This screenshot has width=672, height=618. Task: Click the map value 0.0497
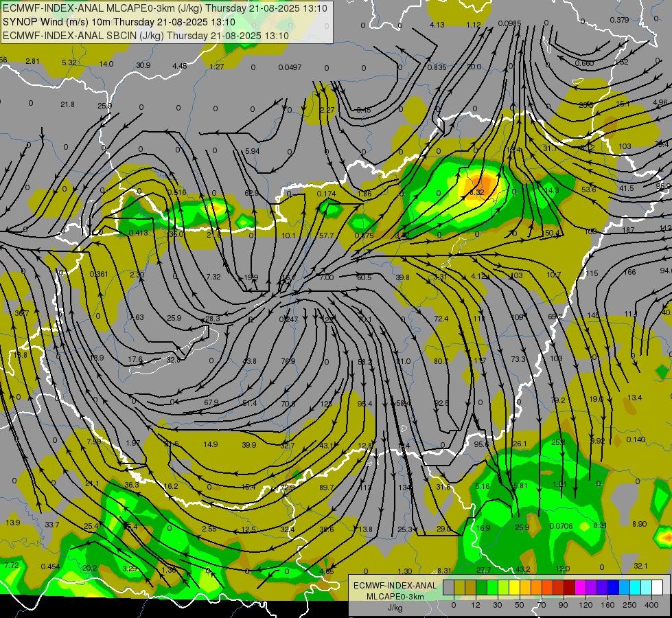coord(290,67)
